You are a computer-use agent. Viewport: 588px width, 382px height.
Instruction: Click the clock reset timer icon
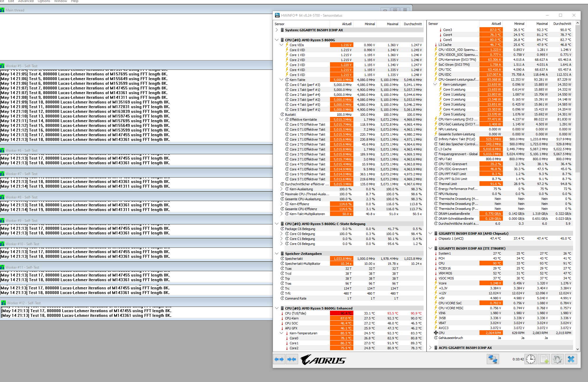[x=531, y=359]
